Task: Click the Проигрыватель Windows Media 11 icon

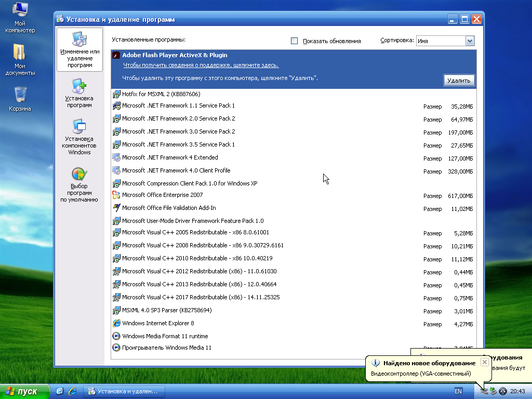Action: pyautogui.click(x=116, y=348)
